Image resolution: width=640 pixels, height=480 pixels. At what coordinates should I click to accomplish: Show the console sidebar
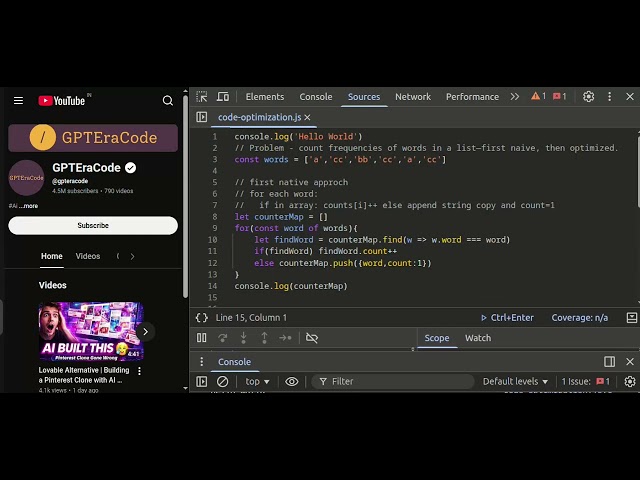tap(202, 382)
